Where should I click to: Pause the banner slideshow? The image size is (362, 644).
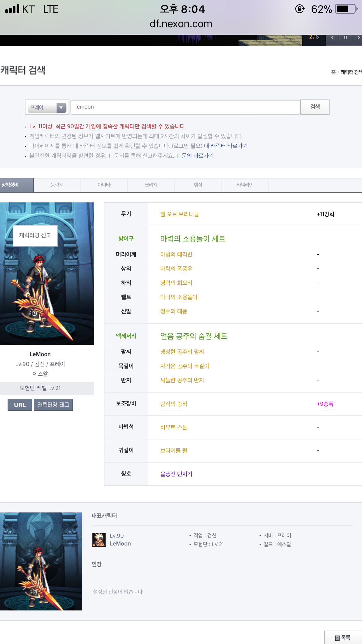[x=345, y=38]
